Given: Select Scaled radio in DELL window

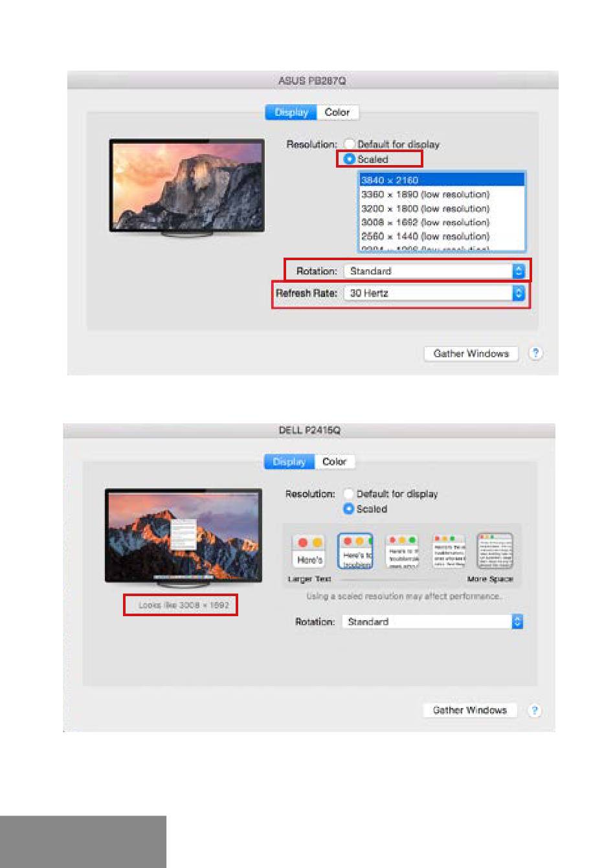Looking at the screenshot, I should tap(348, 509).
